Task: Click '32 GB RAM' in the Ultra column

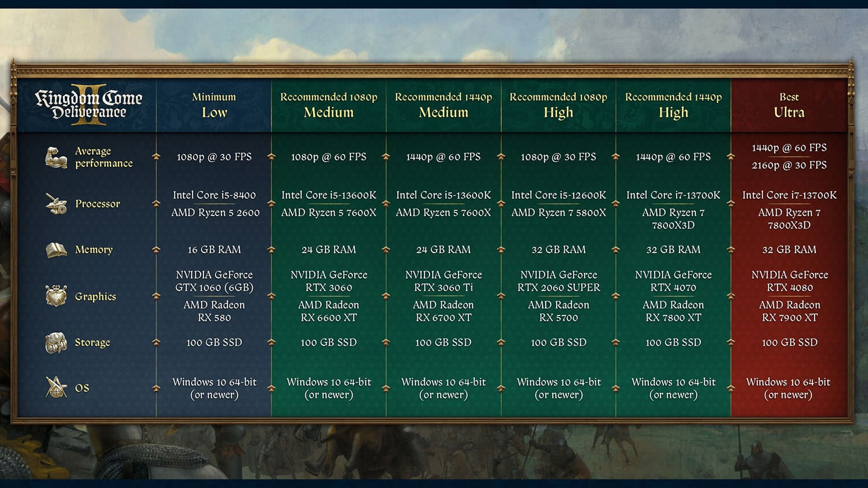Action: tap(789, 249)
